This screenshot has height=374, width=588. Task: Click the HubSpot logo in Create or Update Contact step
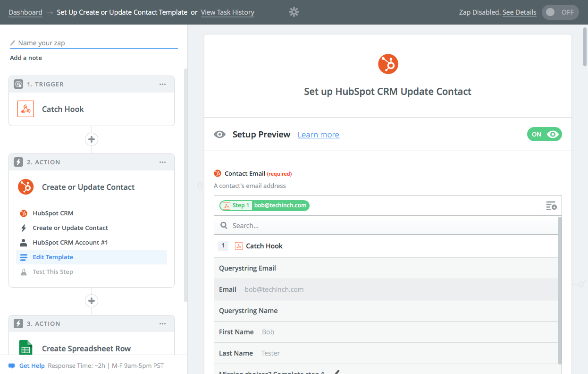point(25,187)
